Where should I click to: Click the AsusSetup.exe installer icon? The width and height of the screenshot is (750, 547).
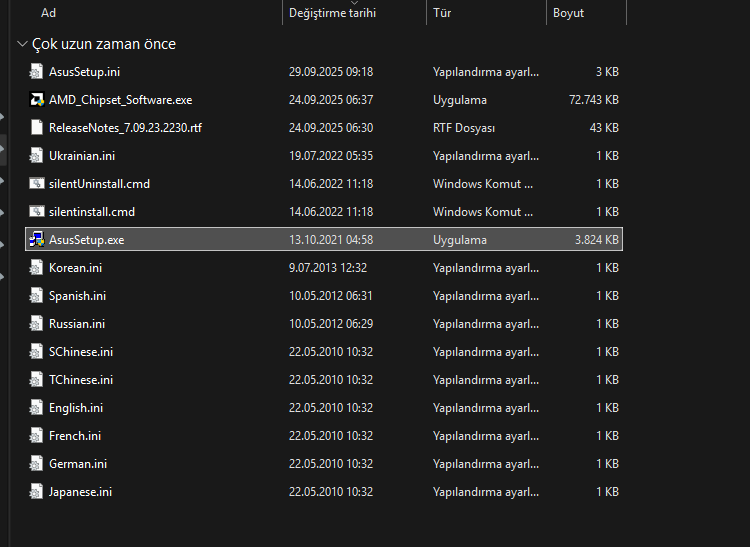tap(36, 240)
